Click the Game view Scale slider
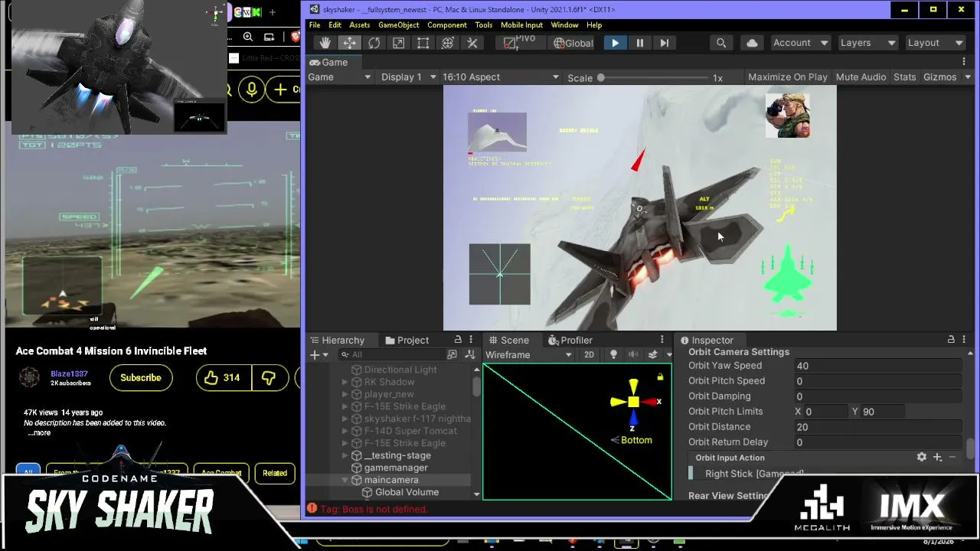Image resolution: width=980 pixels, height=551 pixels. [653, 77]
